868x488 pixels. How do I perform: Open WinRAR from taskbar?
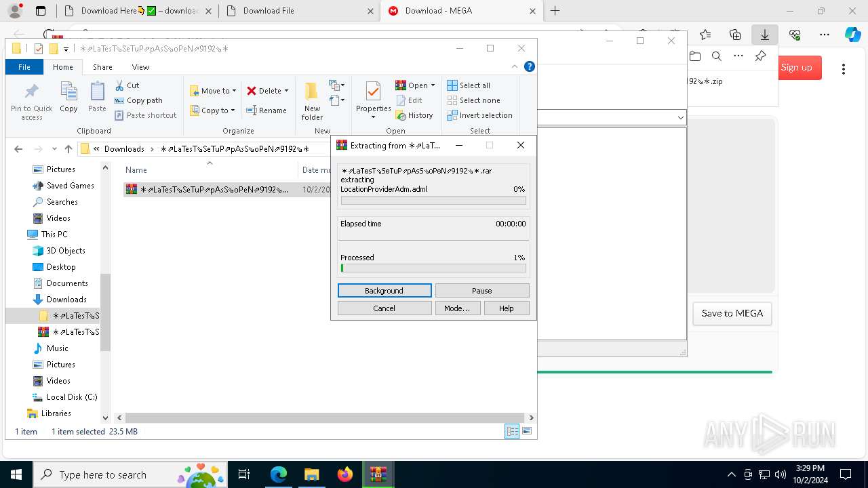coord(378,474)
